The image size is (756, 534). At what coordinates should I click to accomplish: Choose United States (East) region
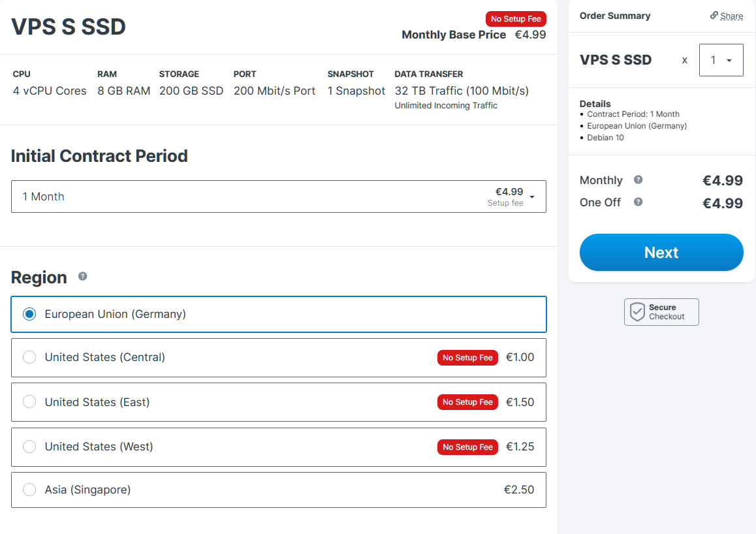[29, 402]
